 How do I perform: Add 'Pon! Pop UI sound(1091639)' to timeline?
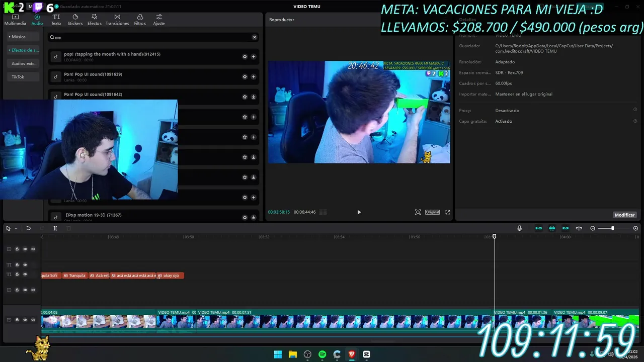point(253,77)
